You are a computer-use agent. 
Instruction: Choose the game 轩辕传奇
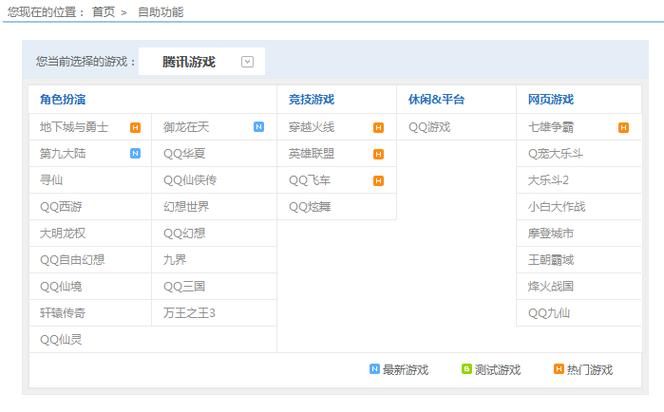63,313
